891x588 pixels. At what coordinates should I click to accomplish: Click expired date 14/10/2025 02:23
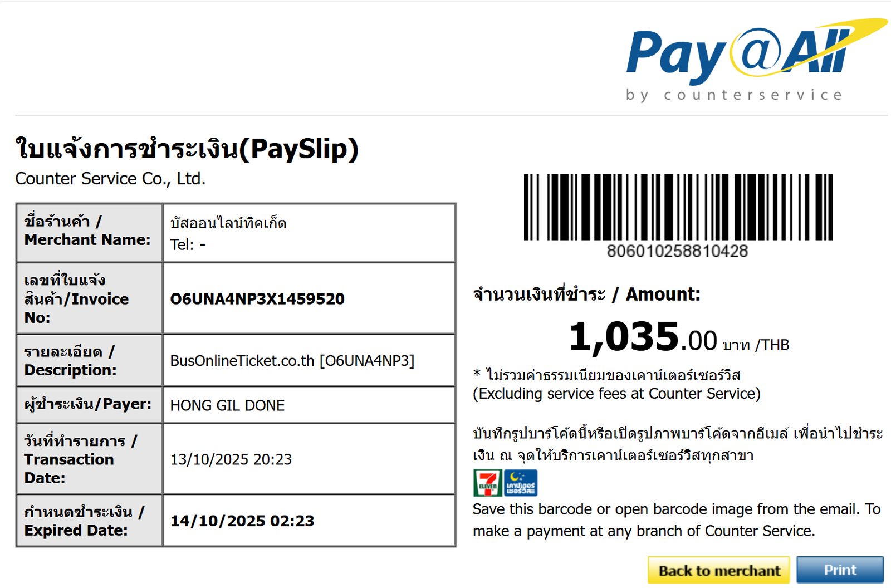[242, 521]
